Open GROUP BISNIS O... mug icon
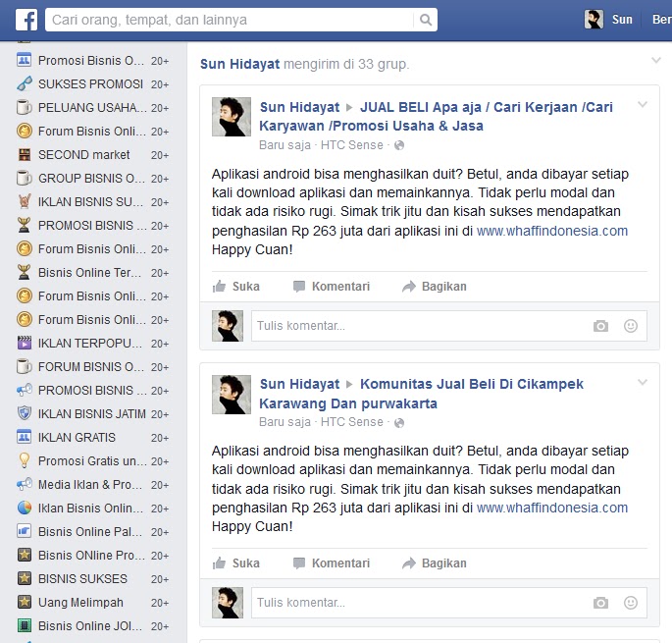This screenshot has width=672, height=643. [x=24, y=178]
